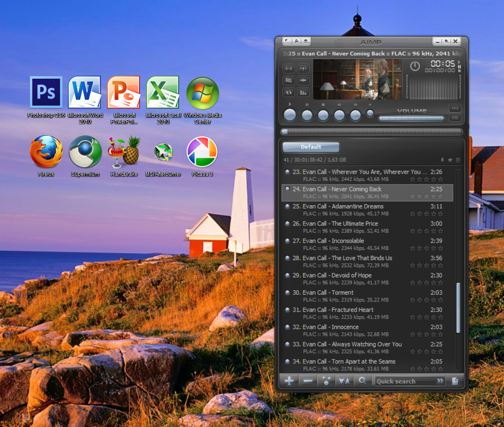
Task: Toggle AIMP stay-on-top pin button
Action: click(446, 41)
